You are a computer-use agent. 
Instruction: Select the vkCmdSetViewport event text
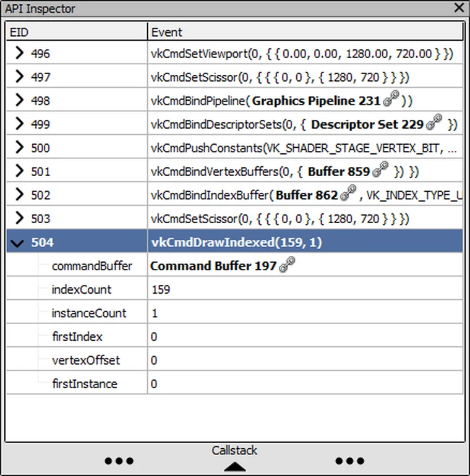[302, 54]
